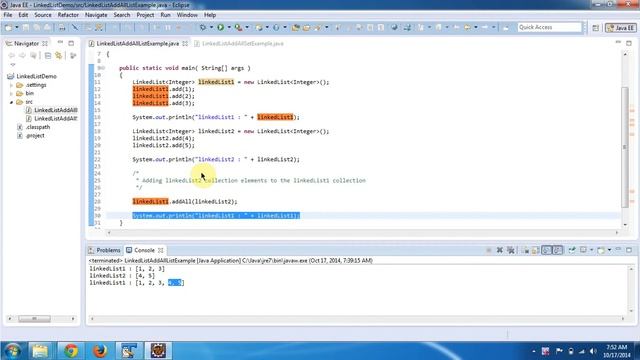The image size is (640, 360).
Task: Click the Open Perspective icon
Action: pos(596,28)
